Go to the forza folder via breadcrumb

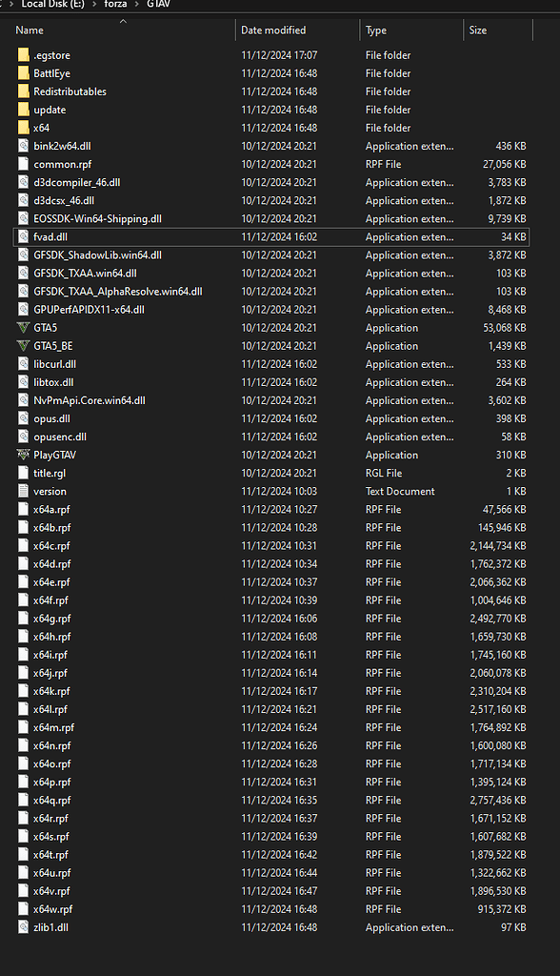(117, 4)
